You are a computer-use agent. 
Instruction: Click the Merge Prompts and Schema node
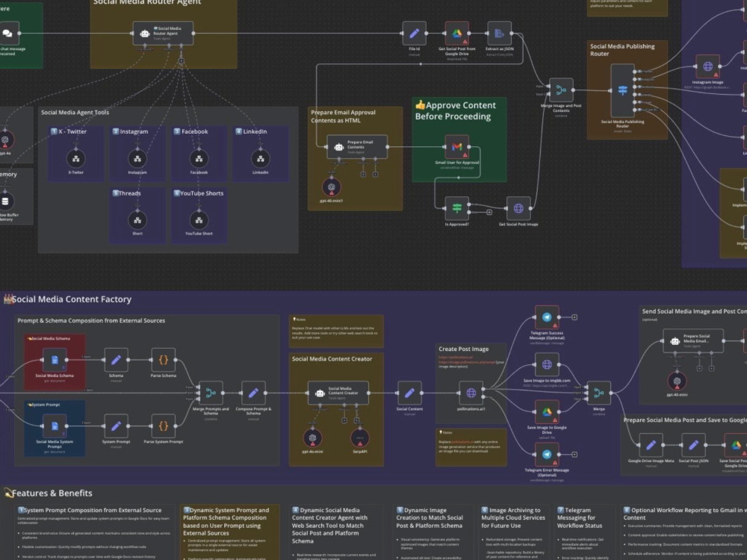pyautogui.click(x=211, y=393)
